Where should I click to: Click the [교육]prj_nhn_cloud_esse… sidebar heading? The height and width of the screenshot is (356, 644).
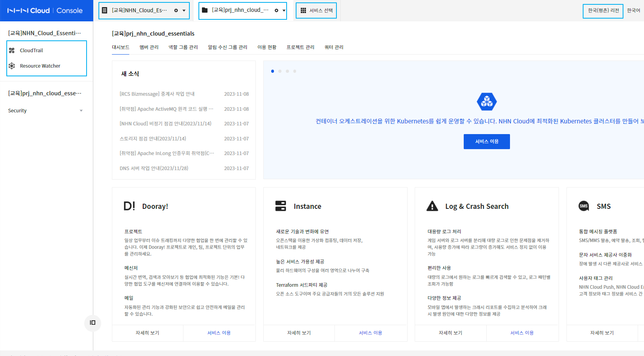(x=45, y=93)
